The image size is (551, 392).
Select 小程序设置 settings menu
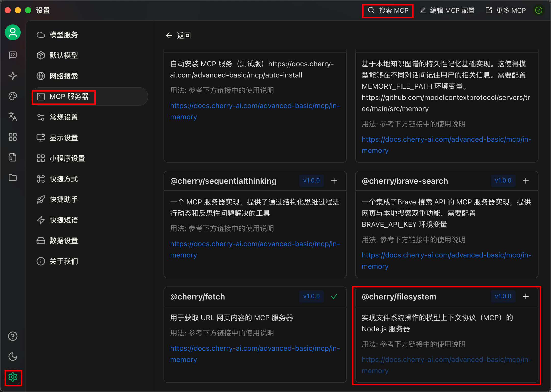(x=90, y=158)
